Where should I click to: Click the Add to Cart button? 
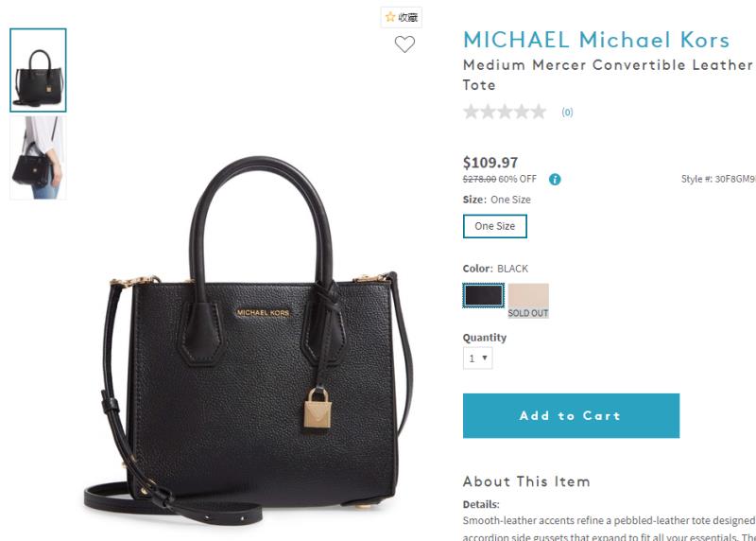point(571,415)
